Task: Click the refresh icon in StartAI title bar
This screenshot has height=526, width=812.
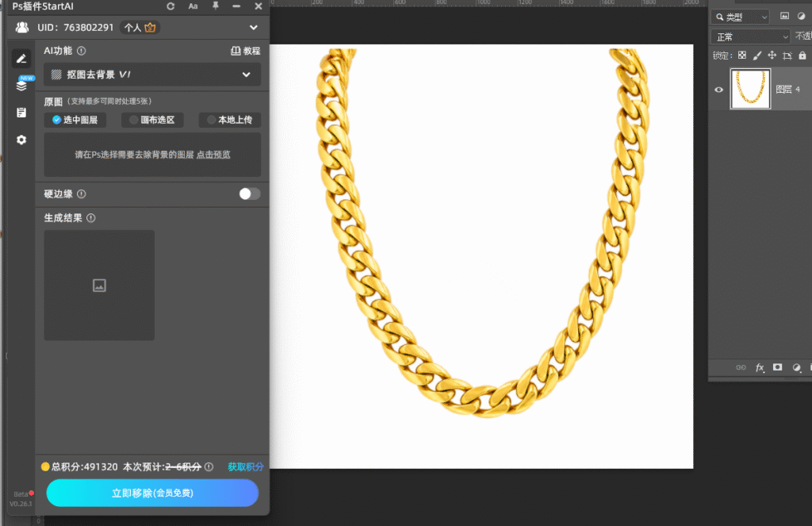Action: 170,6
